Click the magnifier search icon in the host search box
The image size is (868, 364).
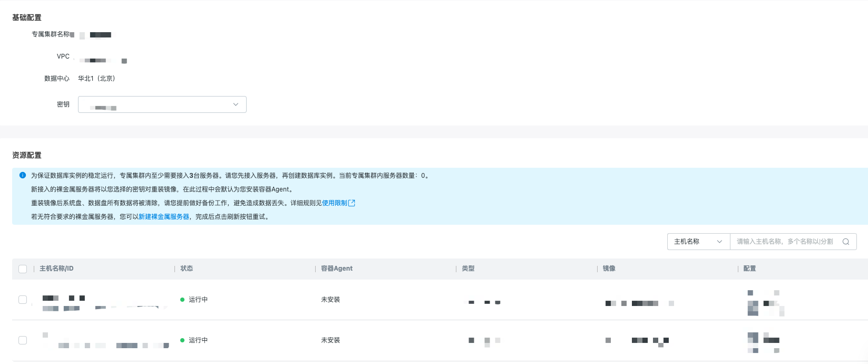846,242
